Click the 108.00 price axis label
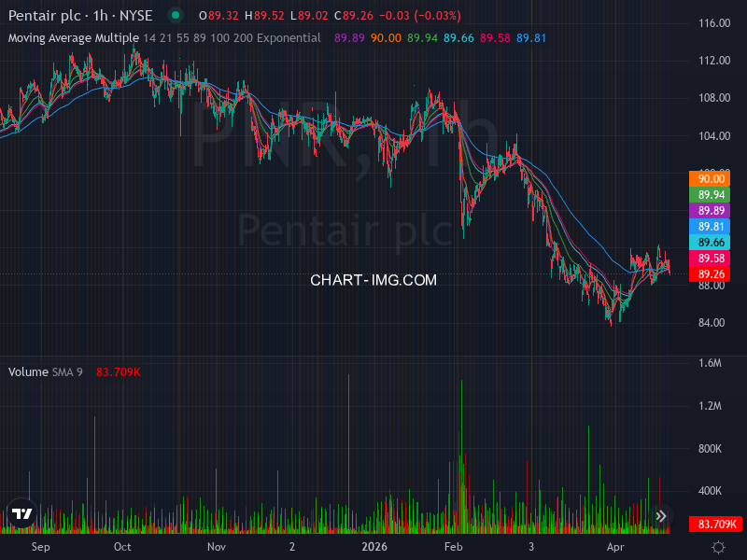The image size is (747, 560). click(x=714, y=98)
